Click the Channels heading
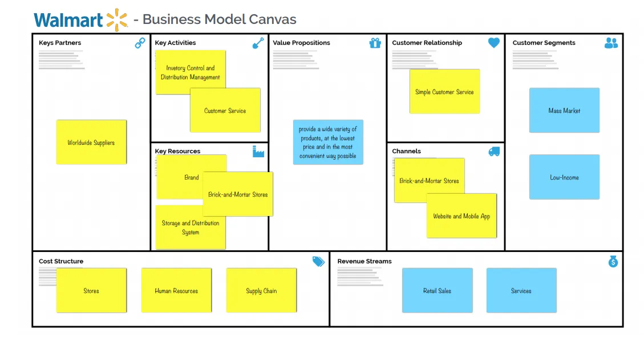The width and height of the screenshot is (644, 338). [x=406, y=151]
